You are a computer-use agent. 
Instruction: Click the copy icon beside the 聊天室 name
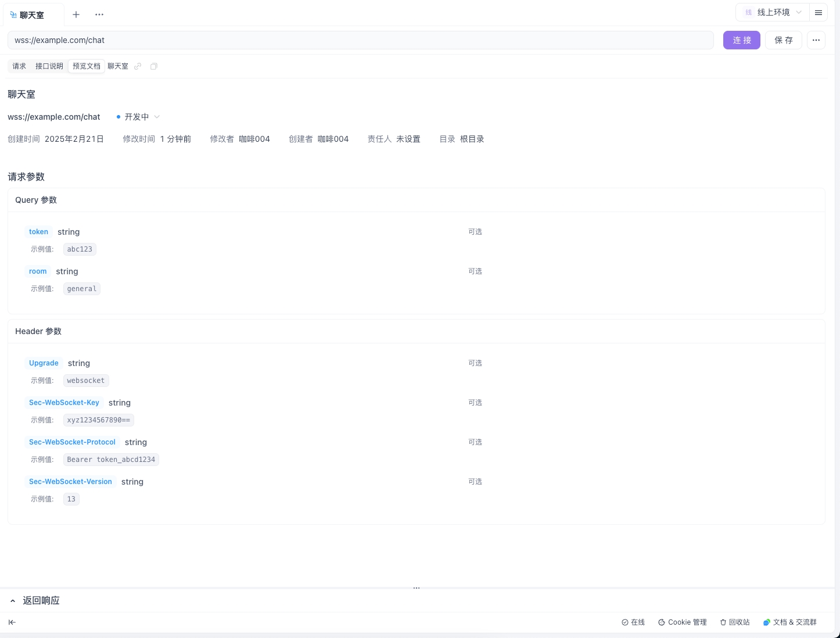154,66
